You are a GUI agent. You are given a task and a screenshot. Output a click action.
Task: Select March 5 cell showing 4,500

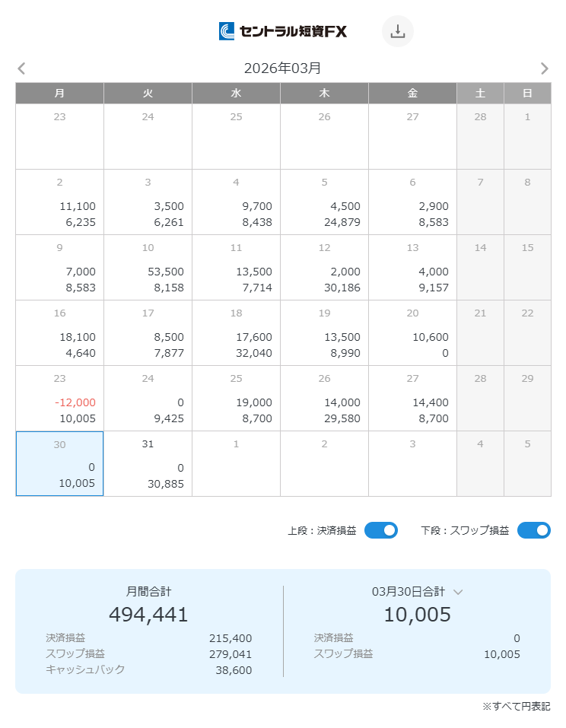coord(324,202)
